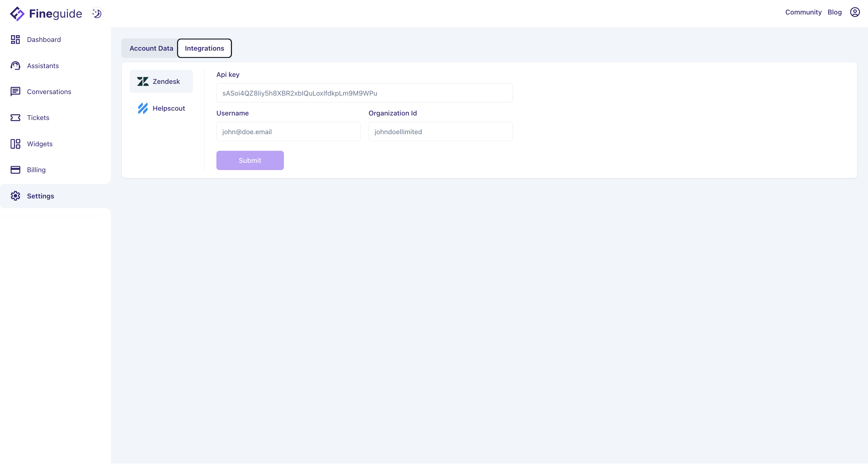868x468 pixels.
Task: Click into the Username field
Action: (x=288, y=132)
